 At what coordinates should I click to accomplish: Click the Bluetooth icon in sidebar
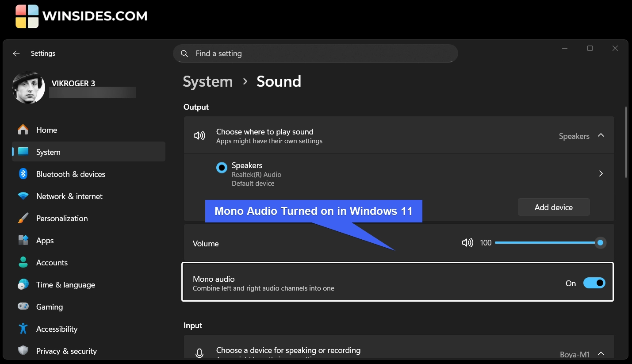click(x=23, y=174)
